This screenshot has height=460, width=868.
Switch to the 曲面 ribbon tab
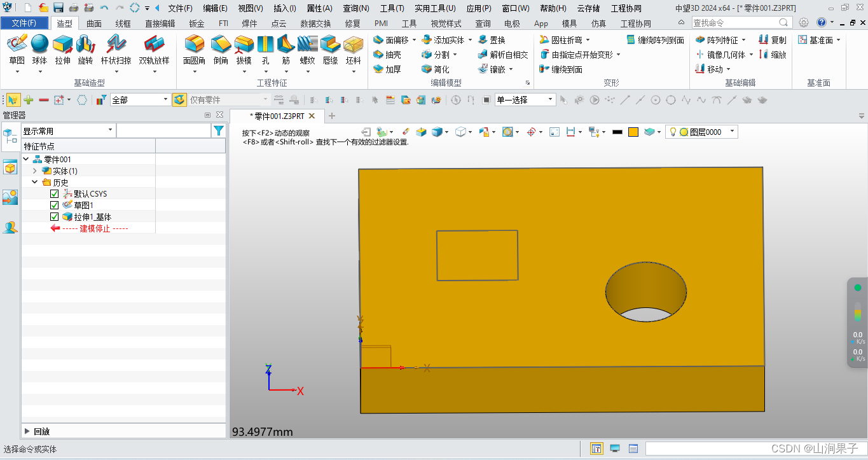[93, 23]
